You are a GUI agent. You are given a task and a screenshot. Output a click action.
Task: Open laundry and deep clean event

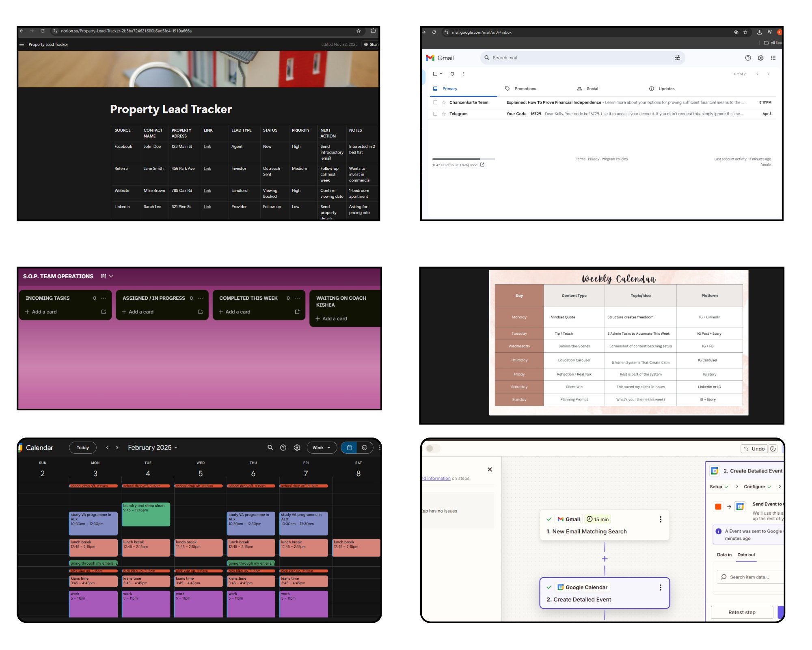pyautogui.click(x=146, y=514)
